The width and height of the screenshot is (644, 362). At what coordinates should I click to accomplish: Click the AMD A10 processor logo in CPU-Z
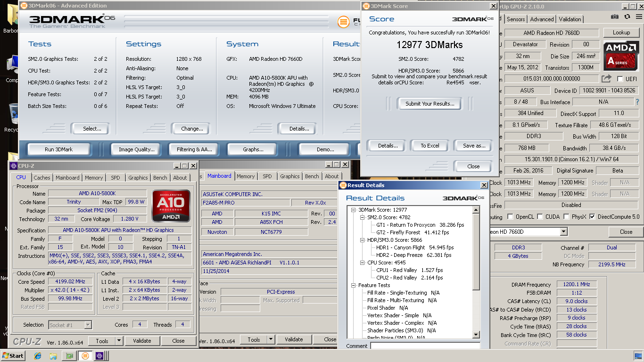(x=171, y=206)
